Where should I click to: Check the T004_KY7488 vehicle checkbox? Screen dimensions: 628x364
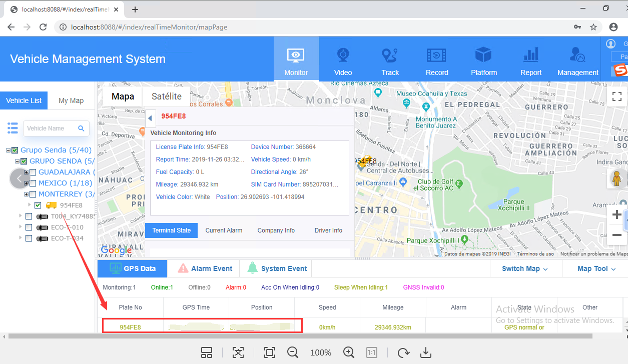(29, 216)
